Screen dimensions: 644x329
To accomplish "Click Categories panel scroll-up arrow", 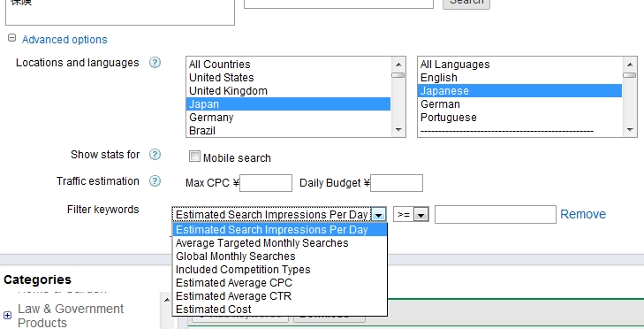I will click(167, 300).
